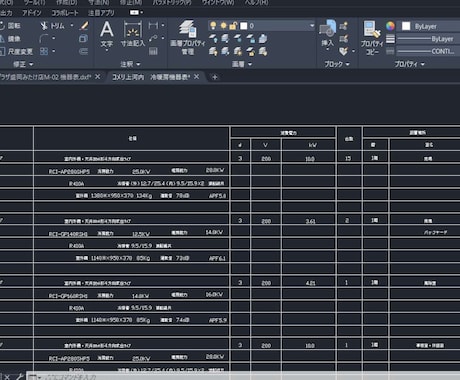Click the Match Layer icon
Viewport: 460px width, 380px height.
(263, 51)
